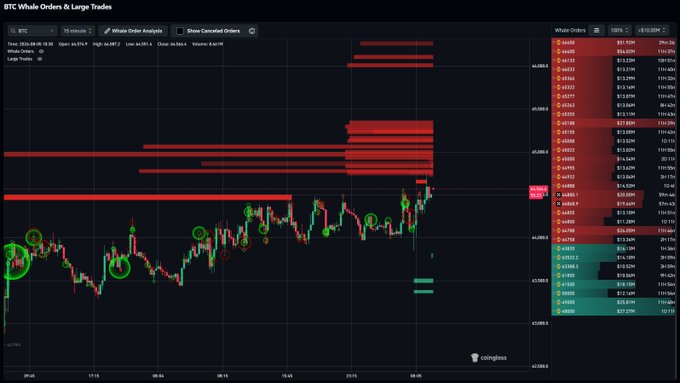Image resolution: width=680 pixels, height=383 pixels.
Task: Select the 64800 order price text
Action: coord(568,222)
